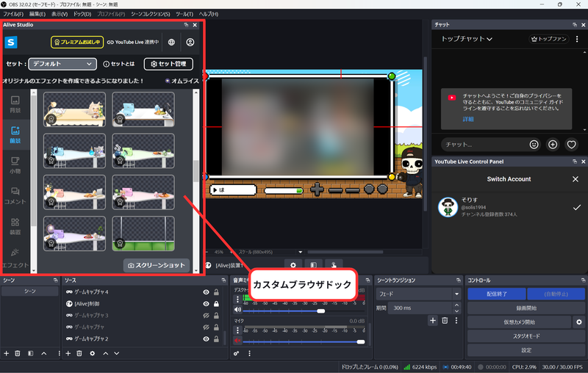Open filters icon in the source toolbar

[x=314, y=265]
